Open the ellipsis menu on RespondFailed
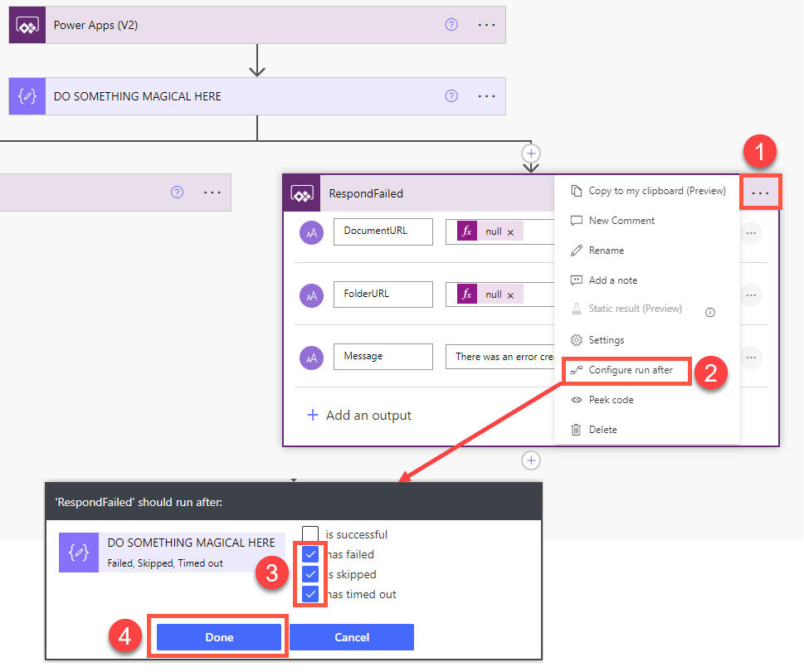Viewport: 804px width, 672px height. (x=759, y=192)
